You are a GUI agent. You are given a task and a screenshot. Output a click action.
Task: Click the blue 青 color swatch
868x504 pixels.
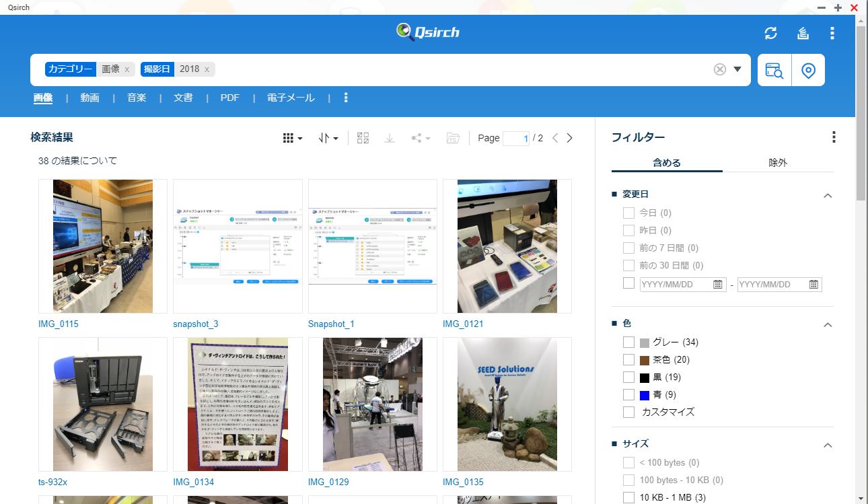[645, 395]
